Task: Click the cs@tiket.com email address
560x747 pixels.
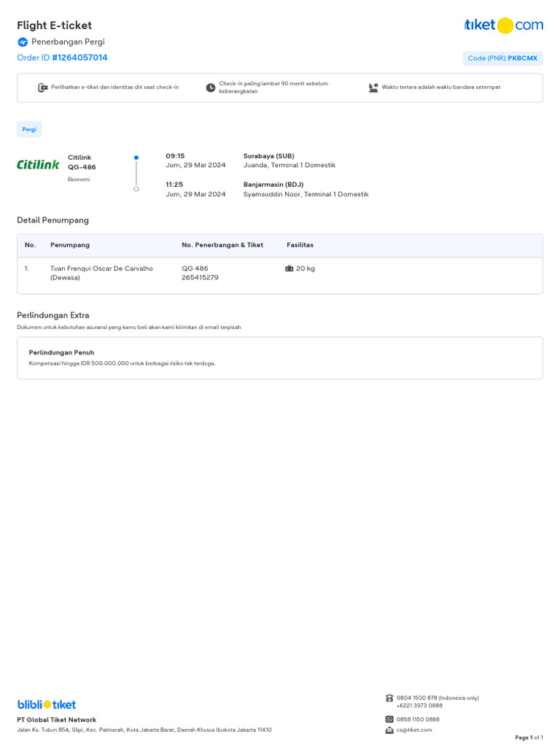Action: tap(414, 729)
